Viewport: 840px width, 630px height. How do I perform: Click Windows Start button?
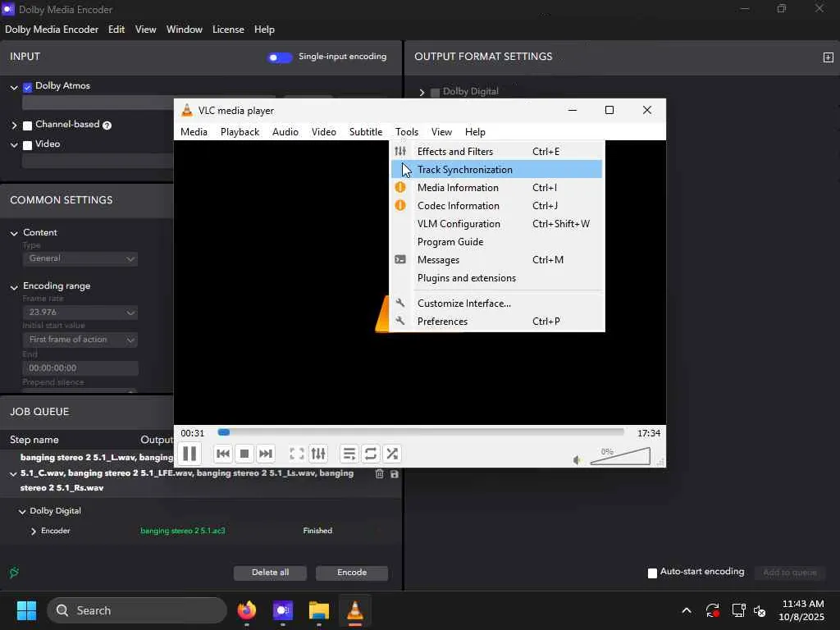click(x=26, y=610)
